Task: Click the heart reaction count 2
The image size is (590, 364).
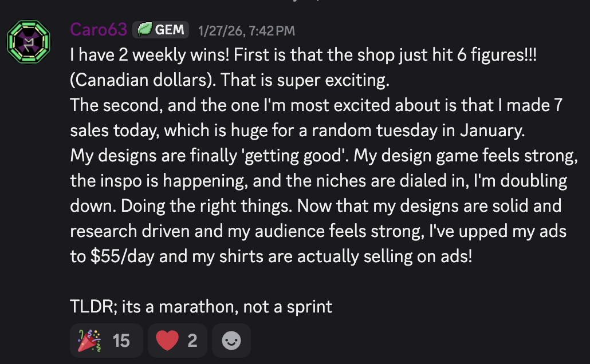Action: click(192, 341)
